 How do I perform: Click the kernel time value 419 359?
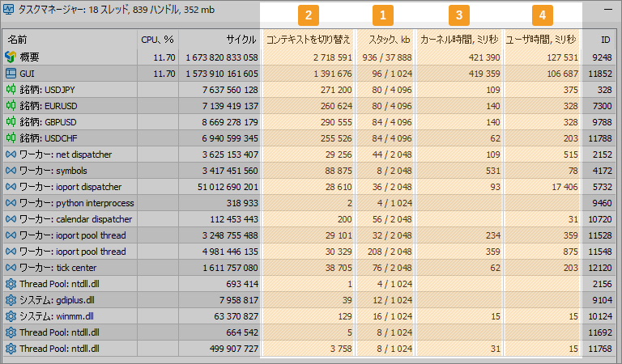[484, 74]
